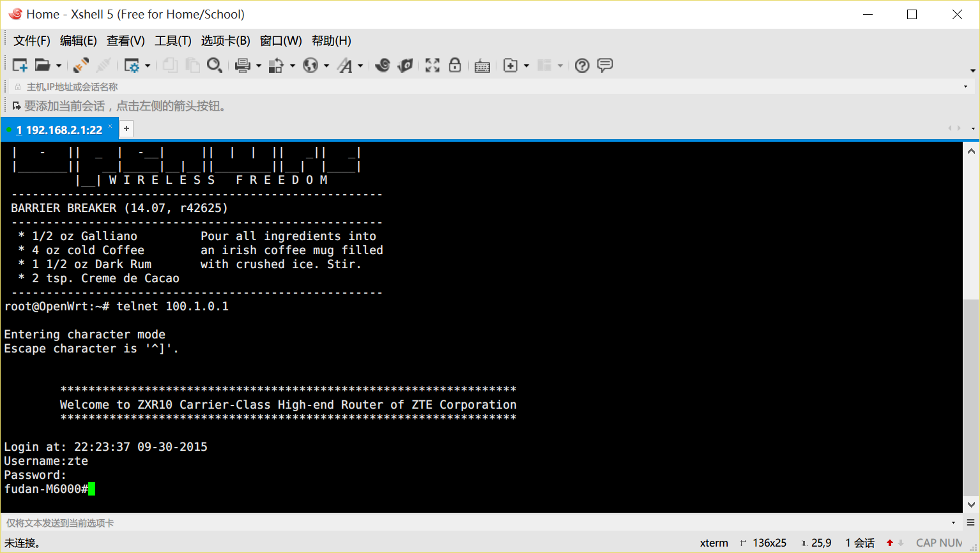Click the Font icon
Viewport: 980px width, 553px height.
345,65
